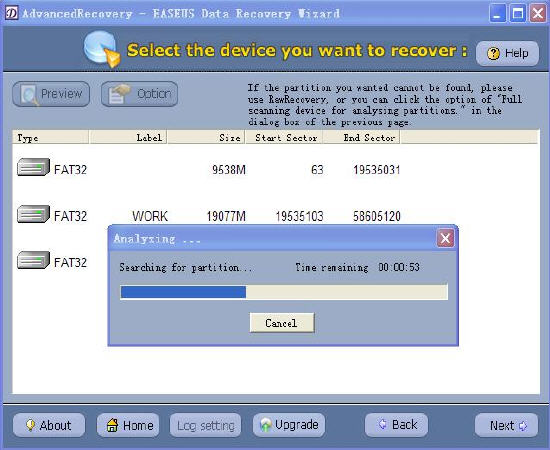Click the Label column header

pyautogui.click(x=128, y=137)
